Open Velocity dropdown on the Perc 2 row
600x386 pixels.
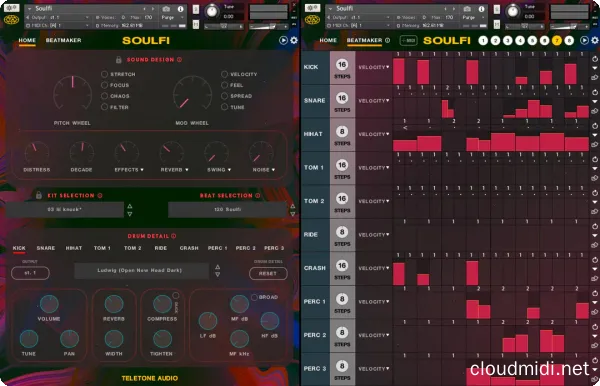pyautogui.click(x=373, y=336)
